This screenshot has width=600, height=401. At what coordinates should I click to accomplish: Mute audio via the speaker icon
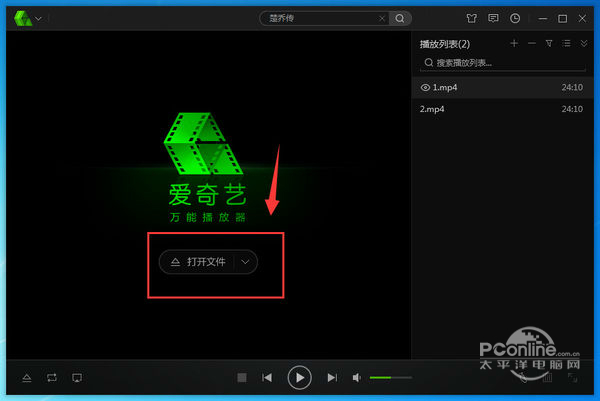point(357,378)
